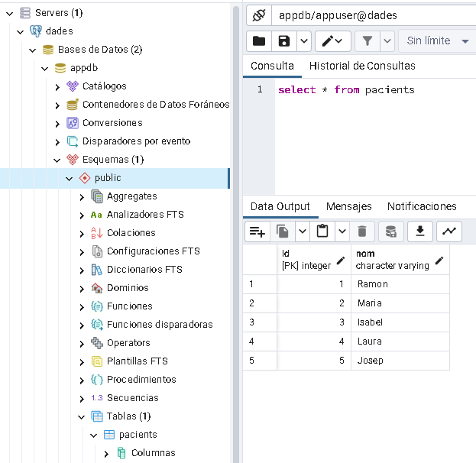Click the open file folder icon
476x463 pixels.
click(259, 41)
